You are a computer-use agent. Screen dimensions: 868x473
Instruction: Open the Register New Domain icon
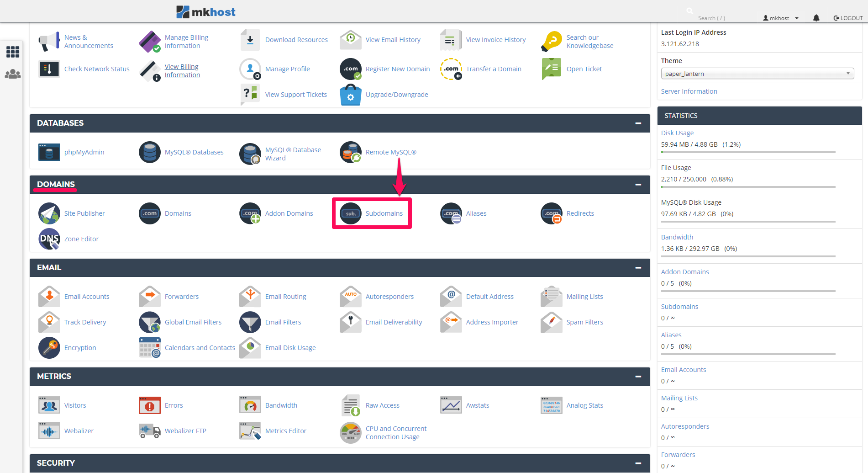tap(351, 69)
